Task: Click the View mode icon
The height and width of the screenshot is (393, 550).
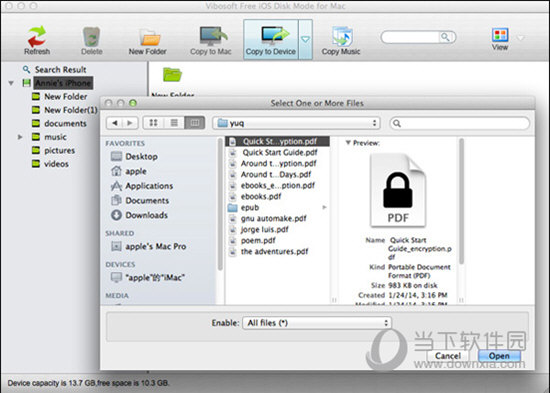Action: 500,39
